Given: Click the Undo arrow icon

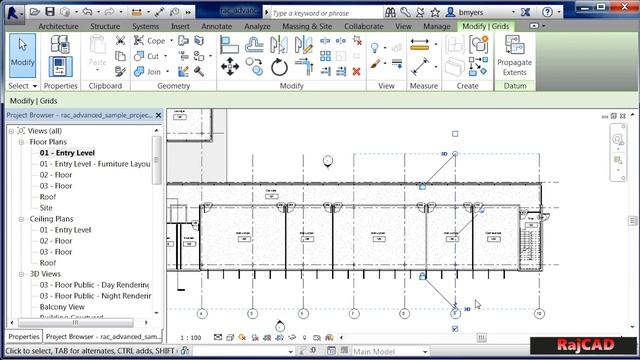Looking at the screenshot, I should (87, 12).
